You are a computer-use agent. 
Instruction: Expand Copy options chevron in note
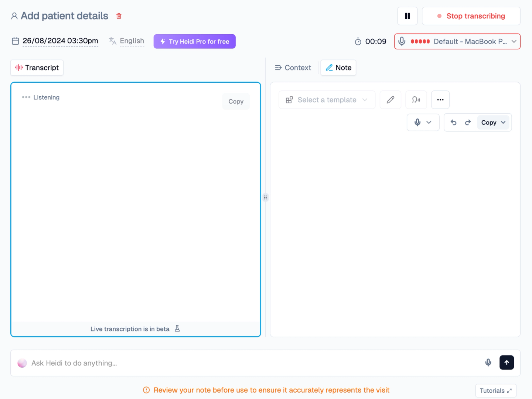pyautogui.click(x=503, y=123)
